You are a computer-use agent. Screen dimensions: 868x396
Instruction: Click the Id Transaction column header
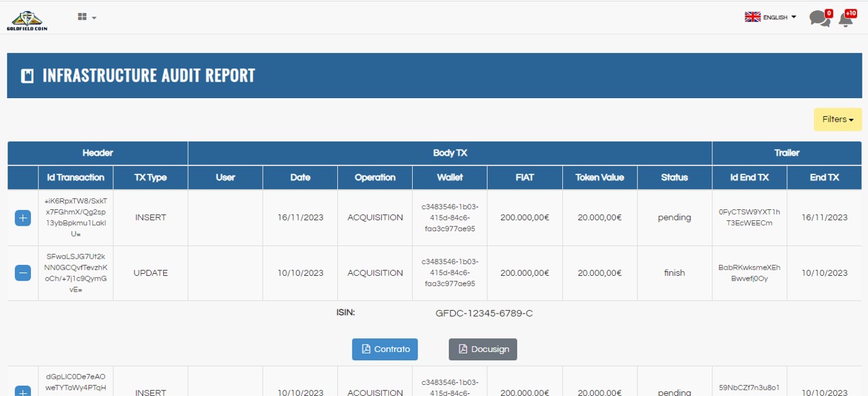coord(75,178)
